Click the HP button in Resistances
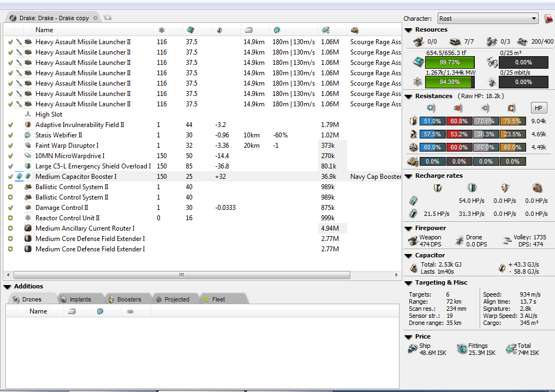Viewport: 555px width, 392px height. pyautogui.click(x=539, y=108)
